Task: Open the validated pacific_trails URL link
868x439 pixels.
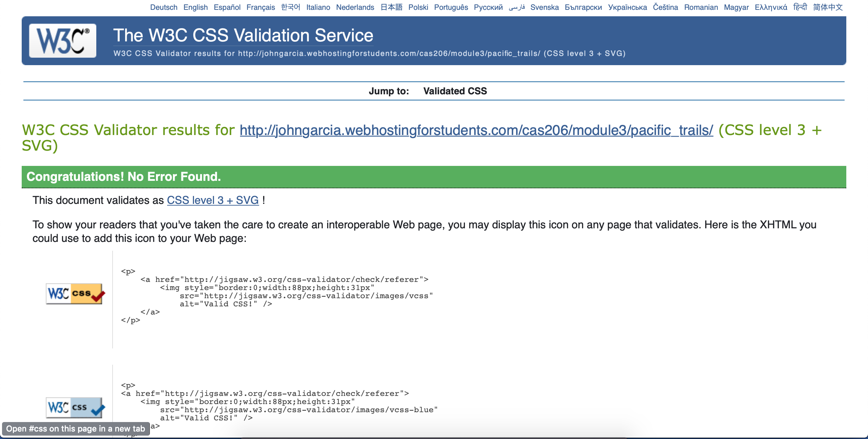Action: (x=476, y=130)
